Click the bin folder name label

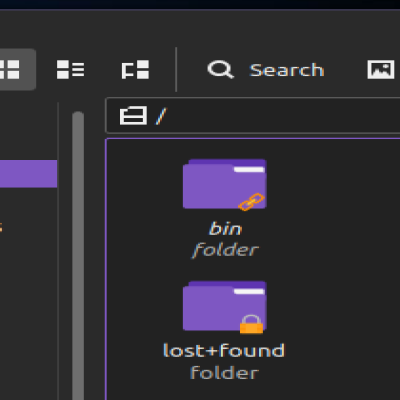pyautogui.click(x=225, y=229)
